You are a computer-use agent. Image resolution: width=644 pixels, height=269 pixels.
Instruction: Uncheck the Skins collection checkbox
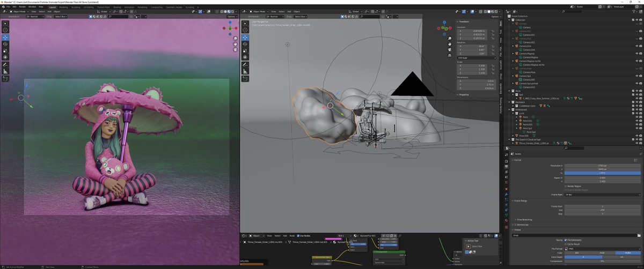[x=633, y=91]
